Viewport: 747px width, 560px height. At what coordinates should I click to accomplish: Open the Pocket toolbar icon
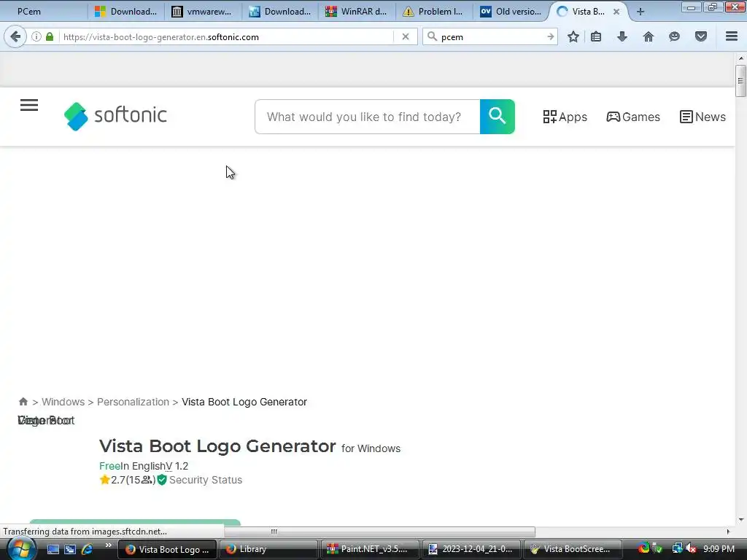(x=701, y=36)
